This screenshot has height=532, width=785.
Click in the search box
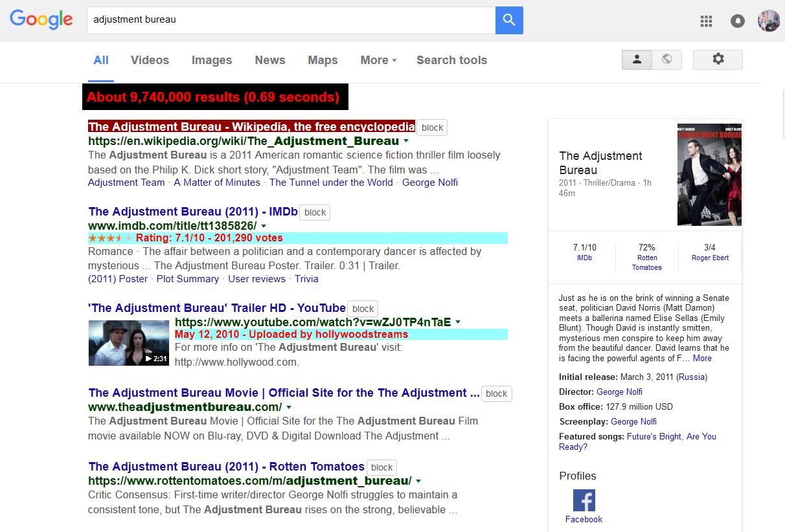click(x=291, y=20)
